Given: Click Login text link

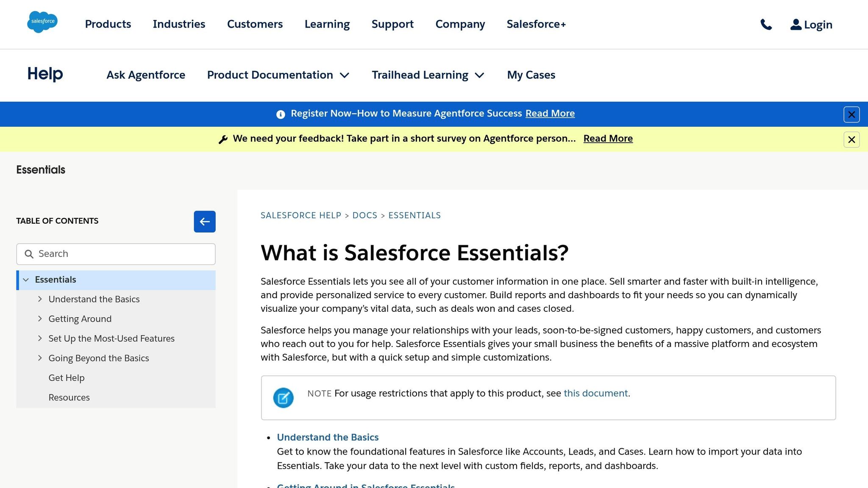Looking at the screenshot, I should click(818, 25).
